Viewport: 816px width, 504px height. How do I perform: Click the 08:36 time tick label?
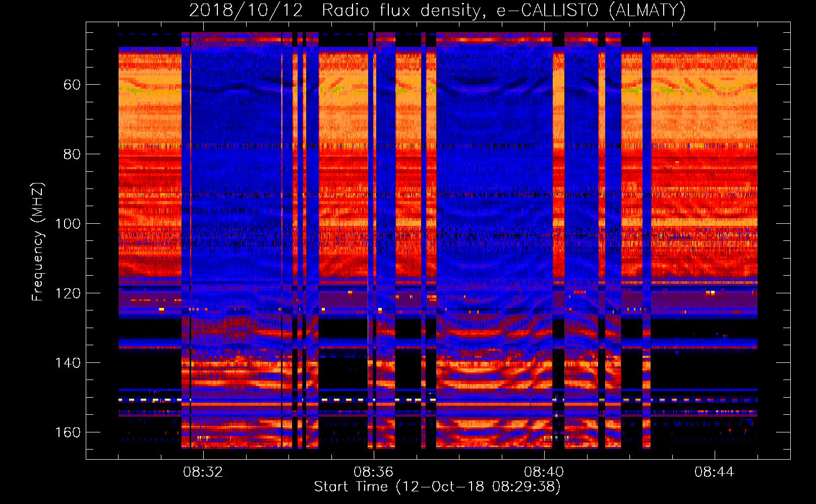(373, 472)
